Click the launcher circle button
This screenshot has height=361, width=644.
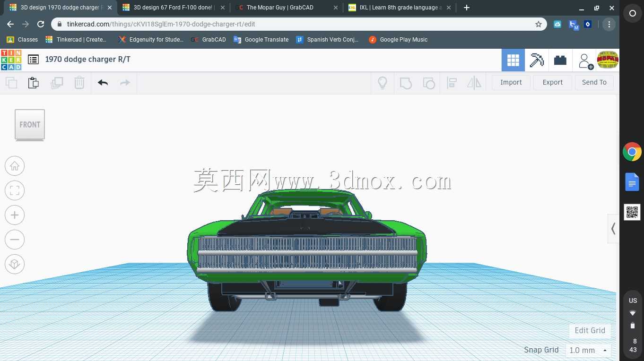pos(632,14)
